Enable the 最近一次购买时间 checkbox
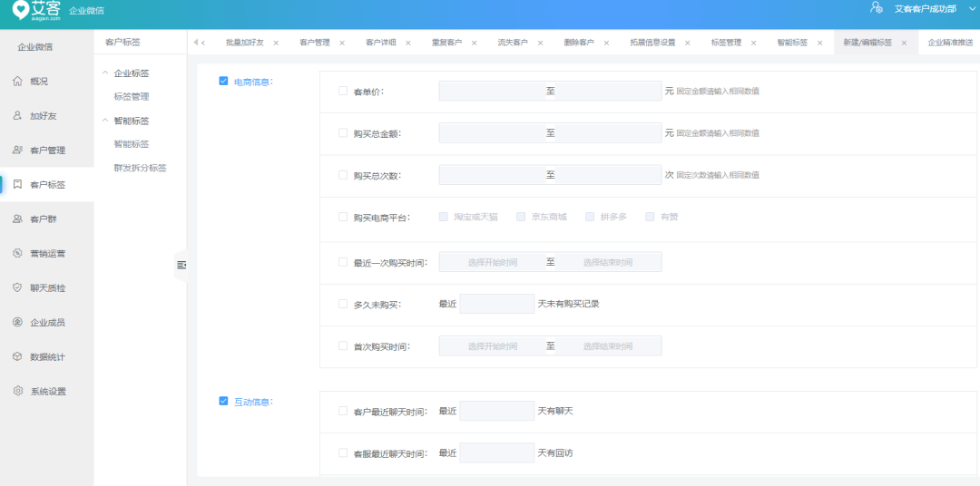980x486 pixels. point(342,262)
